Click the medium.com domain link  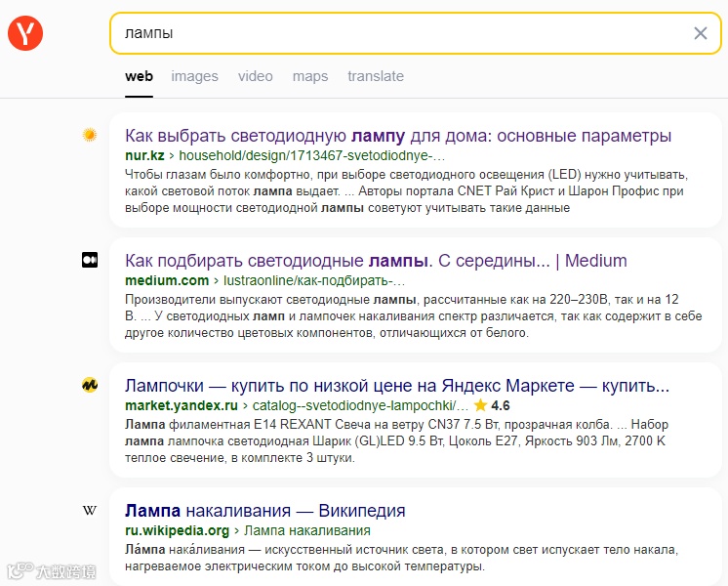[x=167, y=280]
